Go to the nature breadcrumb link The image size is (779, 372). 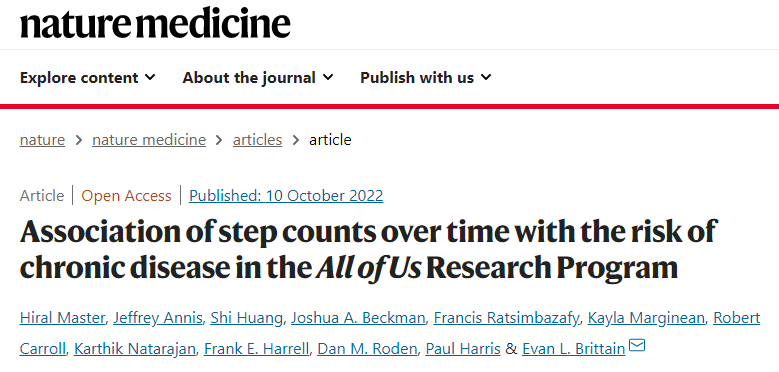click(x=42, y=140)
